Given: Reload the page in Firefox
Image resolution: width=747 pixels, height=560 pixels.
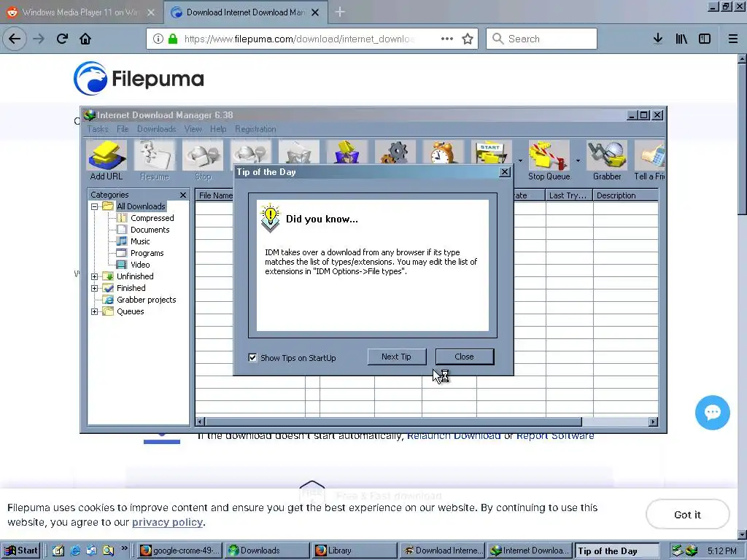Looking at the screenshot, I should [x=62, y=39].
